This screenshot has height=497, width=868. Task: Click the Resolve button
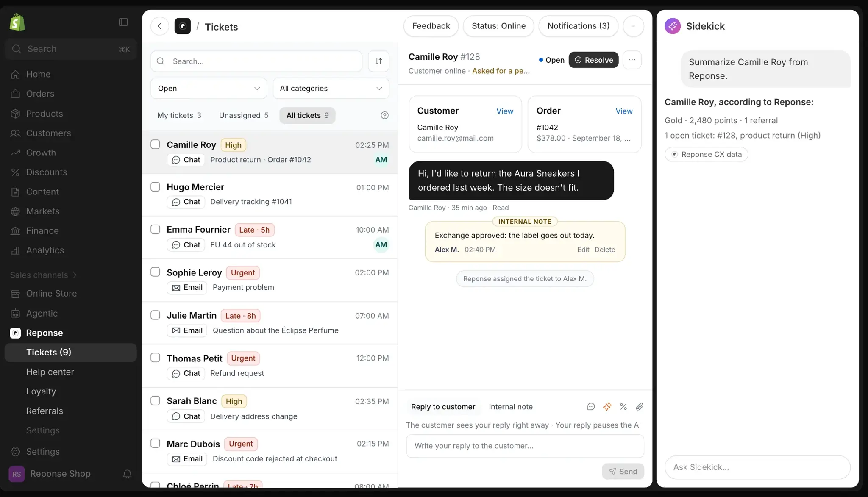tap(593, 60)
